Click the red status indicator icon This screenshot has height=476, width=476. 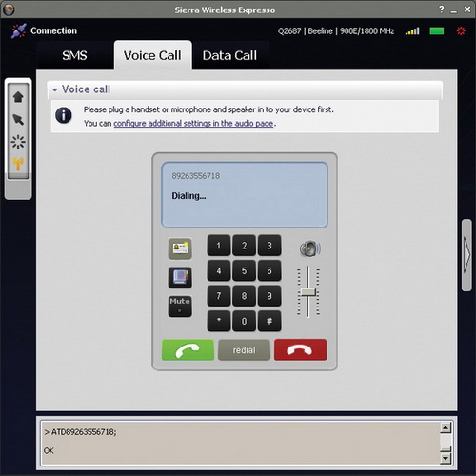(461, 30)
